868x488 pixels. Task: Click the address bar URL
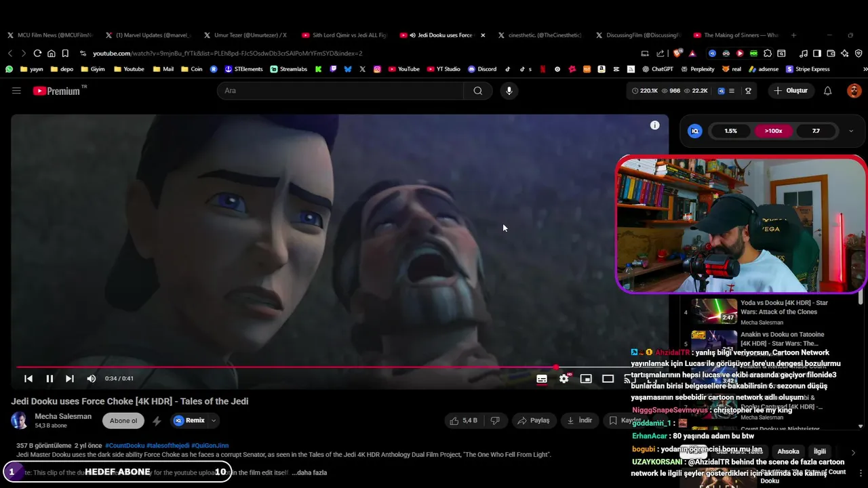tap(227, 54)
